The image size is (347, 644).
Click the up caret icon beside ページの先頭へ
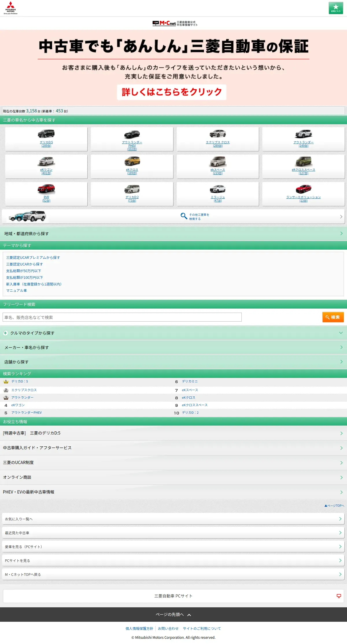point(189,615)
